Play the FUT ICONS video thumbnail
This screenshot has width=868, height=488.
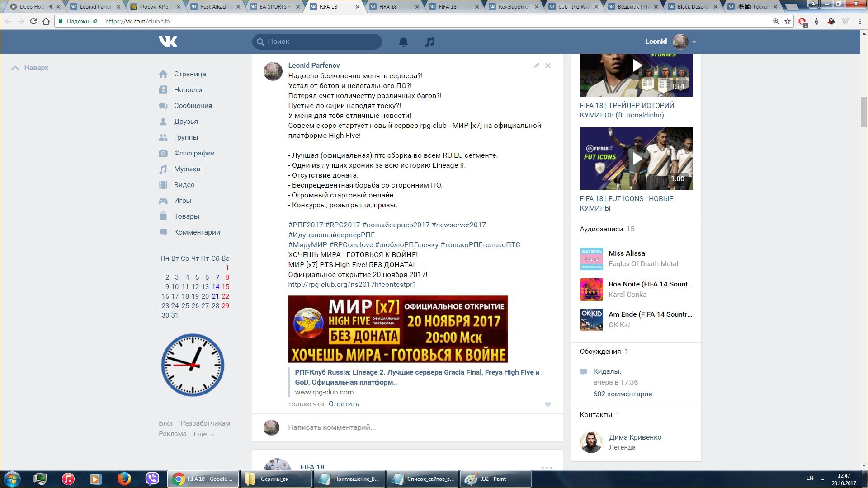[x=636, y=158]
